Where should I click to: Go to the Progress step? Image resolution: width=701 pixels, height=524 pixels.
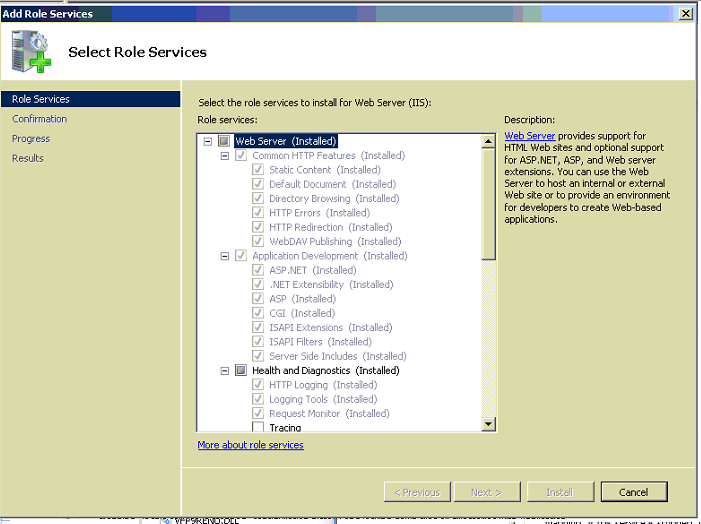click(31, 139)
